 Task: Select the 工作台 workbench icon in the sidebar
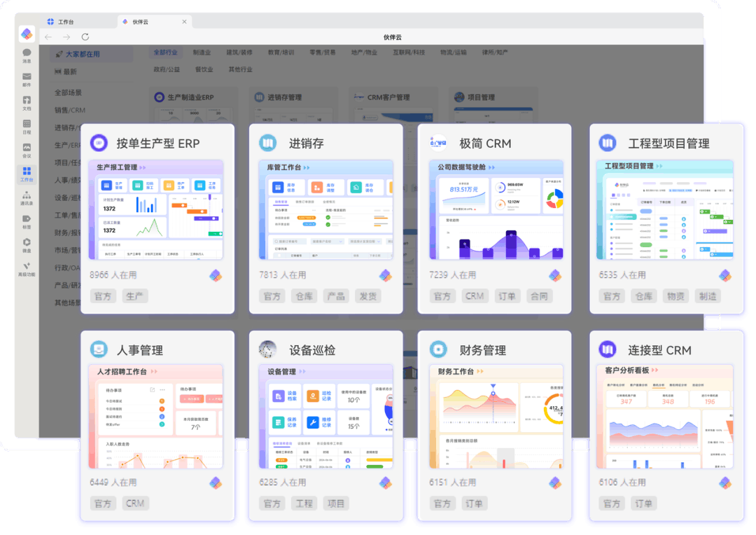coord(27,174)
